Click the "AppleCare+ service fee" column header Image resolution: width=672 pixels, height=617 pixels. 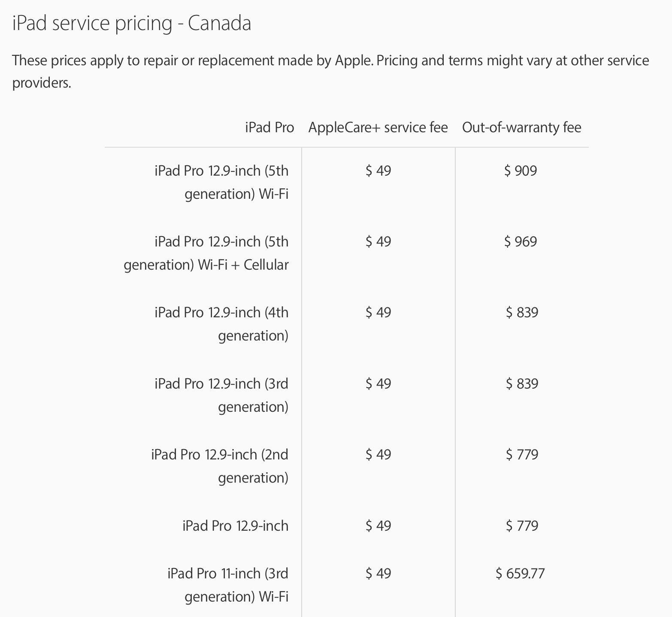coord(378,128)
